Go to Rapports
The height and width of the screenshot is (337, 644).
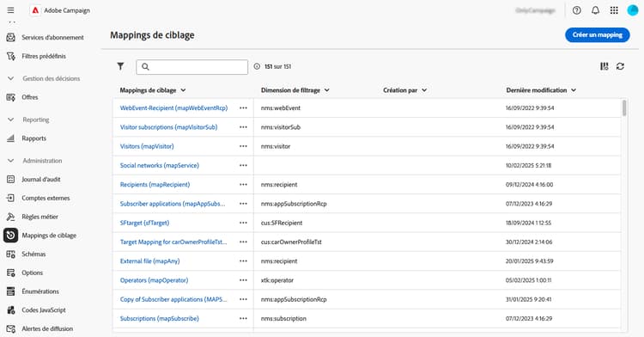tap(33, 138)
